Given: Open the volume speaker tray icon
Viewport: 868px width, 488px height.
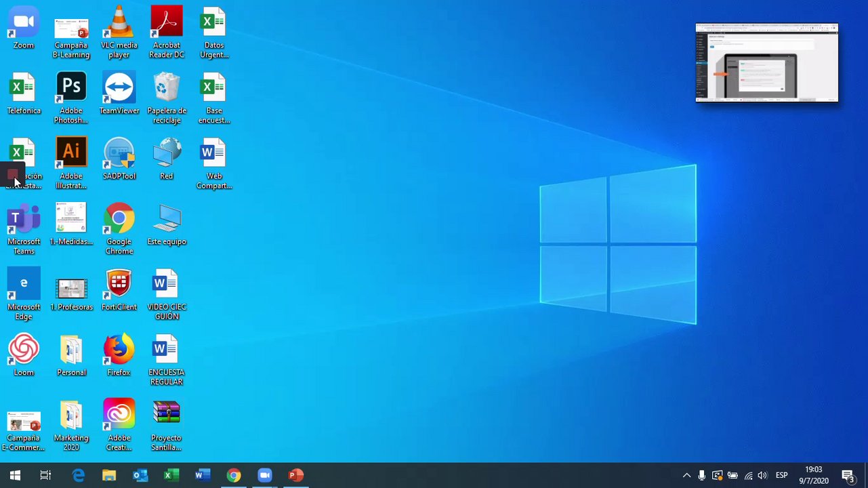Looking at the screenshot, I should [x=763, y=476].
